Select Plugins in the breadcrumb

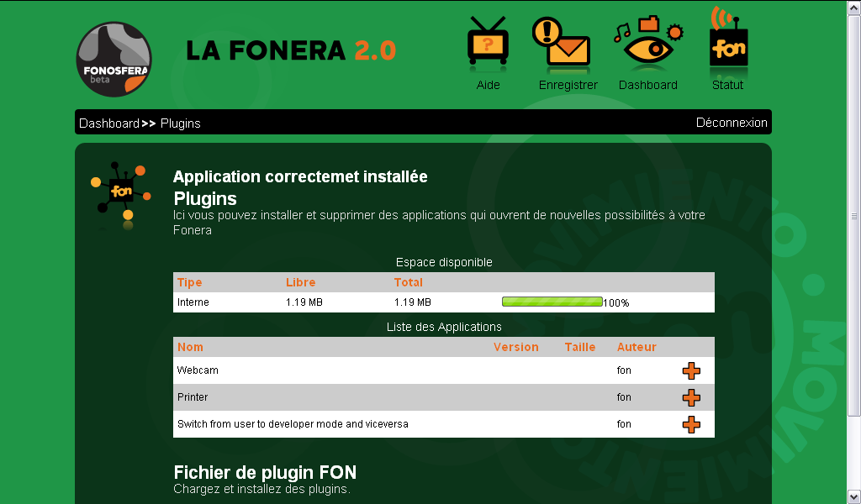click(181, 123)
